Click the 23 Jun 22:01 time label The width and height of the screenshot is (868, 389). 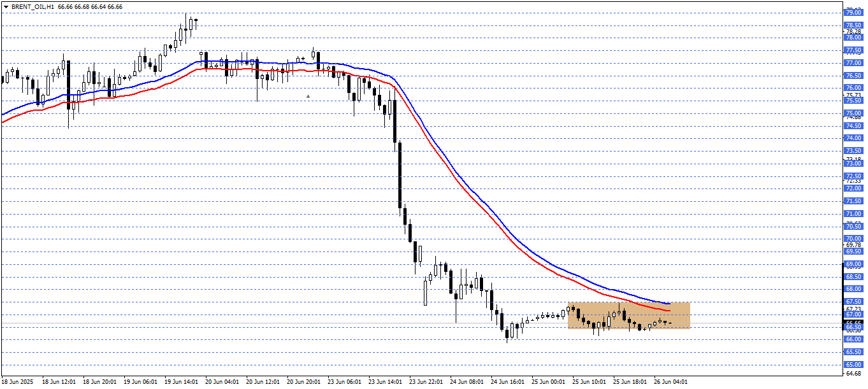(x=425, y=382)
